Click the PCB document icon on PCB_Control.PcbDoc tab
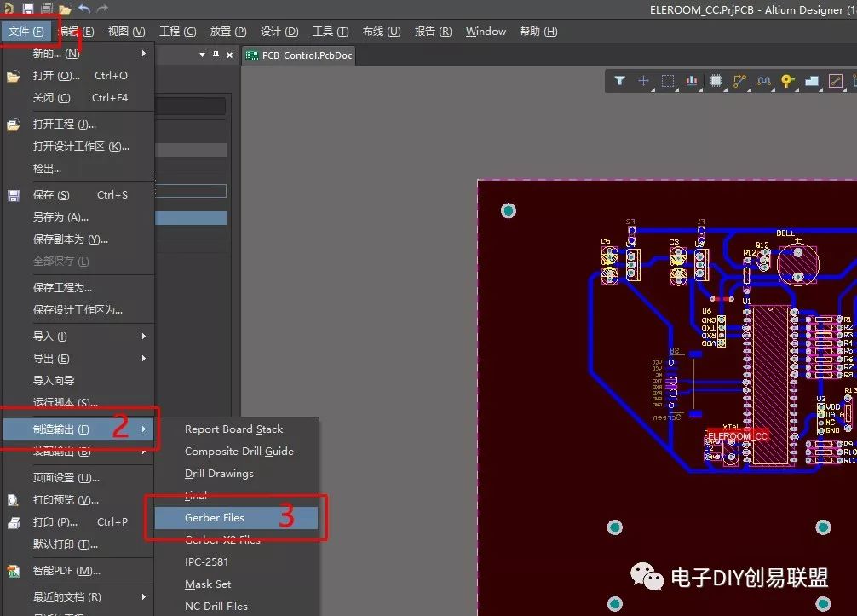This screenshot has height=616, width=857. pyautogui.click(x=251, y=55)
